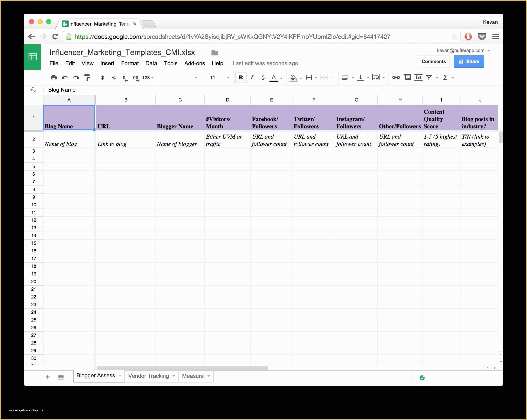Click the Sum function icon
The height and width of the screenshot is (420, 527).
(447, 77)
